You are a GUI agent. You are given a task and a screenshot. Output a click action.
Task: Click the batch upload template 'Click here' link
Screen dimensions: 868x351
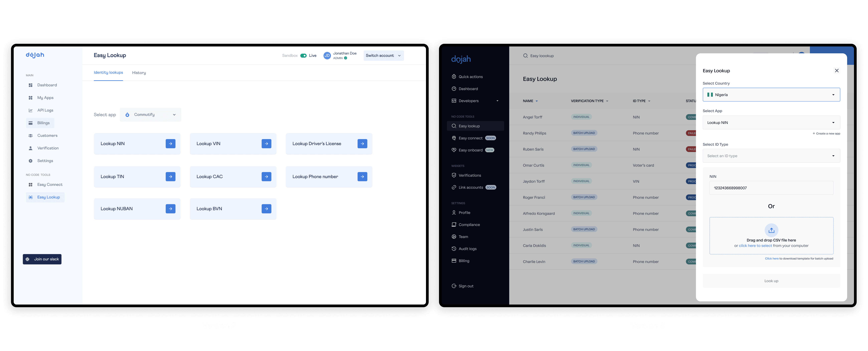pos(772,259)
